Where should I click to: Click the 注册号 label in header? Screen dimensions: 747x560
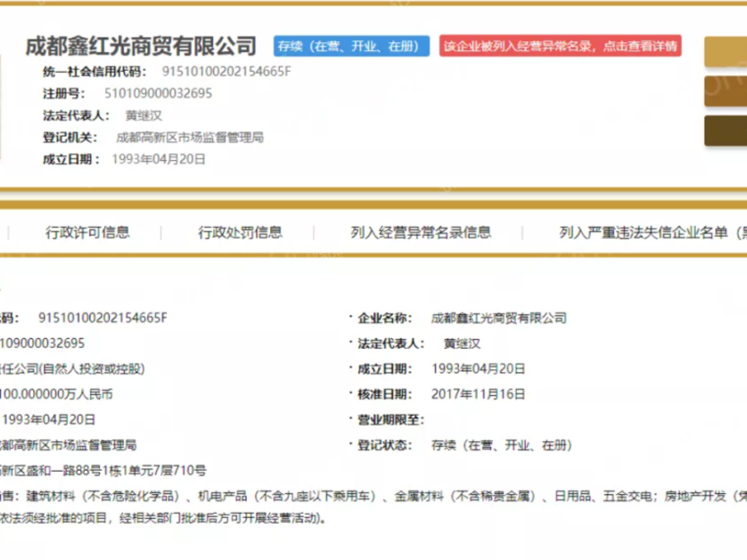point(64,93)
